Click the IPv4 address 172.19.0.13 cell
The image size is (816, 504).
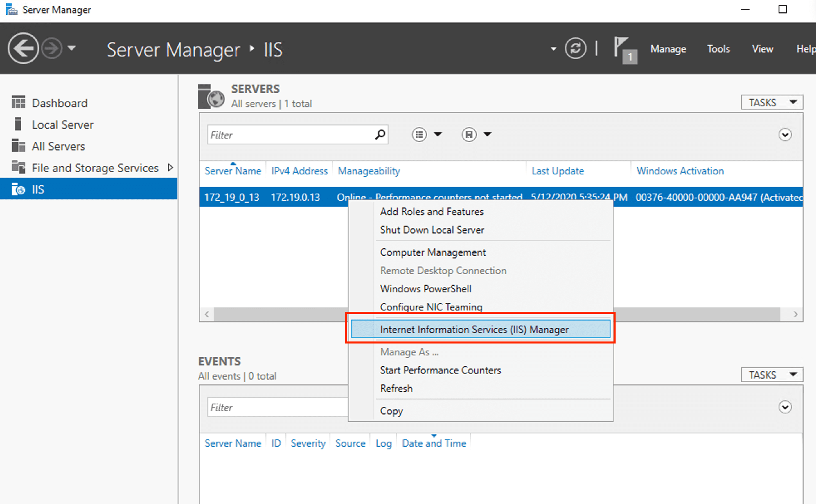pos(295,197)
